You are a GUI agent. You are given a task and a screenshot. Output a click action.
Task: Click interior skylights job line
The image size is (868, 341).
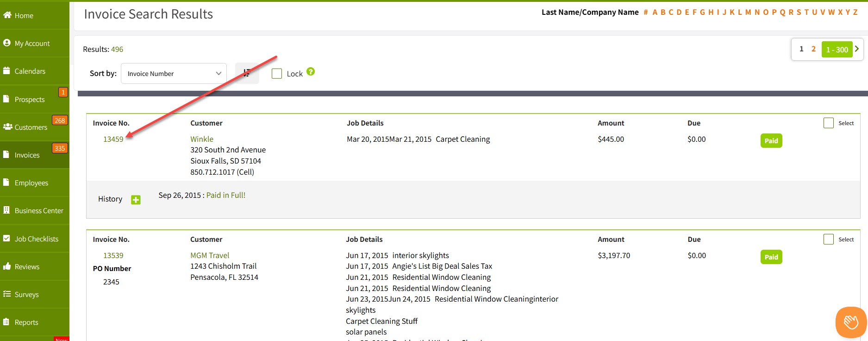coord(420,255)
